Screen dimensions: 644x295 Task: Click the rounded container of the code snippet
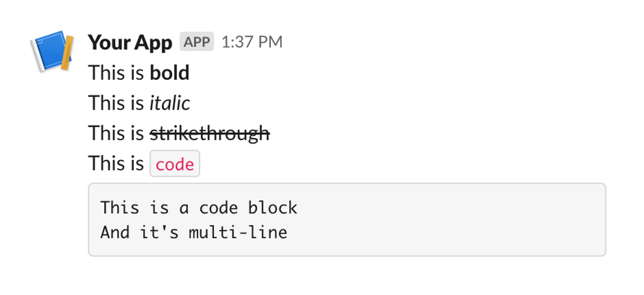click(x=348, y=219)
